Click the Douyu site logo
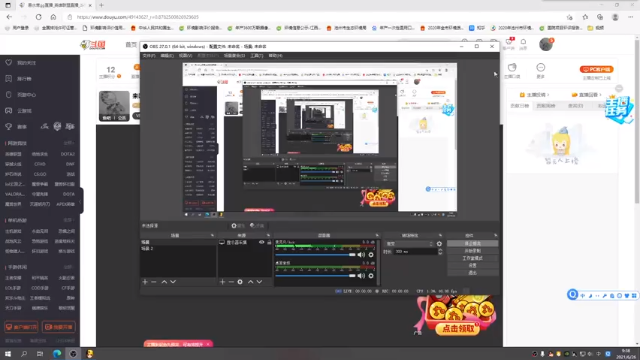The height and width of the screenshot is (360, 640). (x=93, y=45)
